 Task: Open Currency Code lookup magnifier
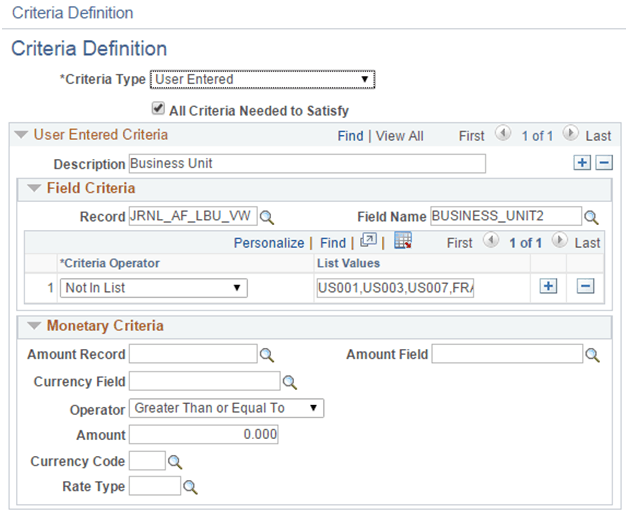point(175,462)
